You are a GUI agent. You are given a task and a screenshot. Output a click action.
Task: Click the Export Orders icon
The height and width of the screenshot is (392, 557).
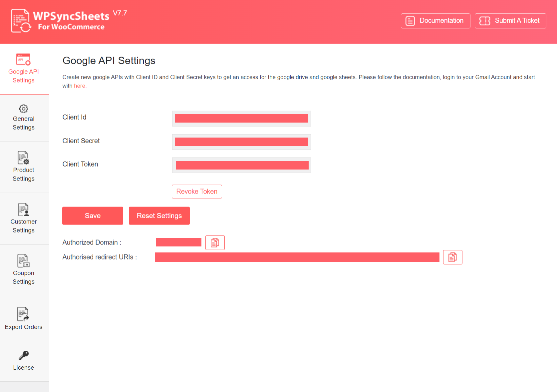pyautogui.click(x=23, y=314)
